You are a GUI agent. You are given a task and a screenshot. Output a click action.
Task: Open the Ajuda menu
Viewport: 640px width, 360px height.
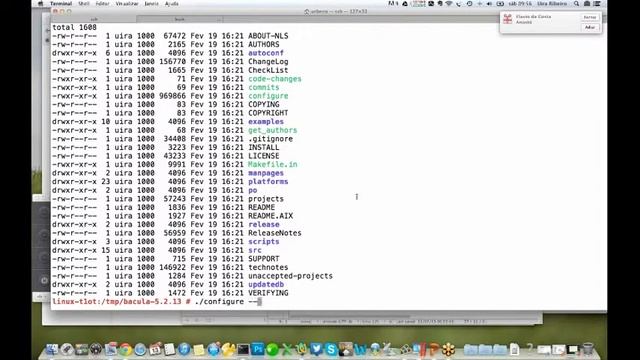tap(171, 4)
